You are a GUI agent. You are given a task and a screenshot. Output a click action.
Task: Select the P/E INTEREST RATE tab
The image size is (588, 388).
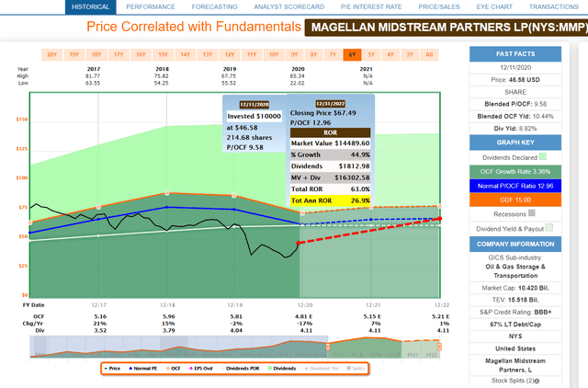click(371, 6)
